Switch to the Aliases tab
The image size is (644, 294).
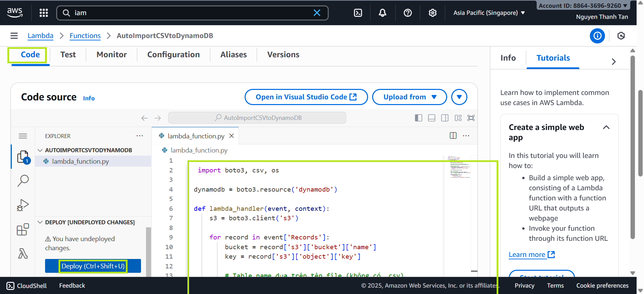coord(234,55)
